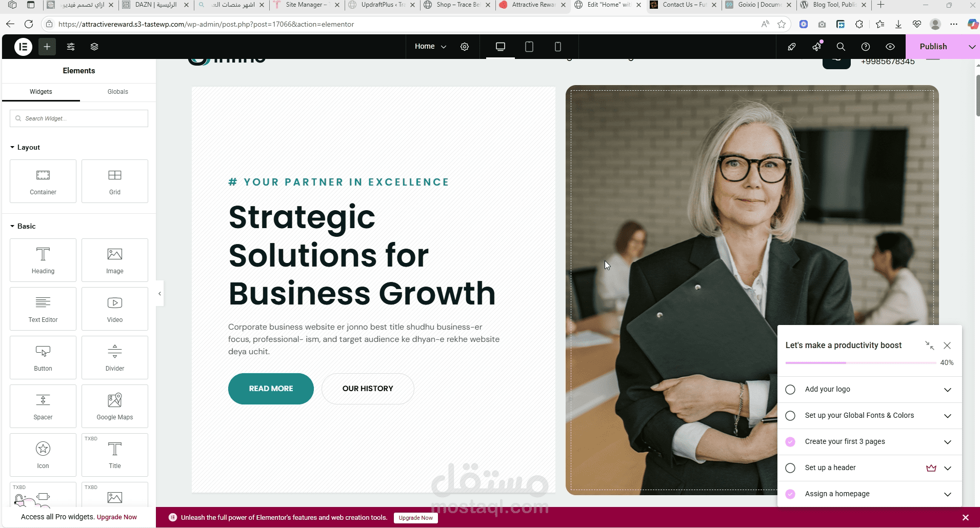The width and height of the screenshot is (980, 528).
Task: Switch to mobile preview mode
Action: (558, 47)
